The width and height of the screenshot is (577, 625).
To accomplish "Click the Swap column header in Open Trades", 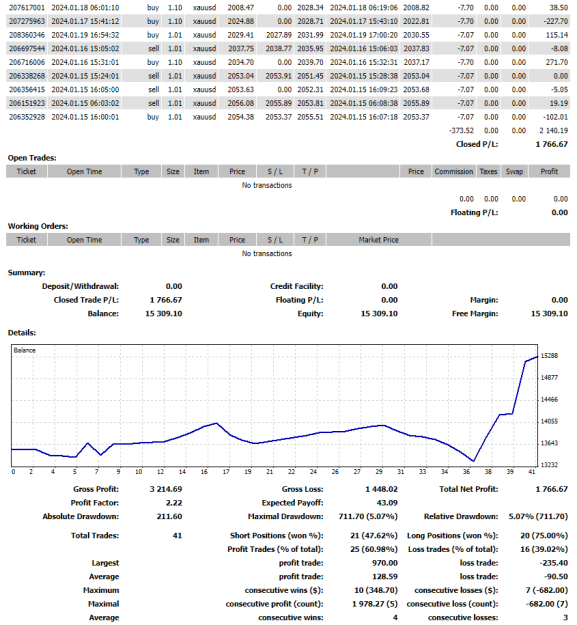I will tap(514, 171).
